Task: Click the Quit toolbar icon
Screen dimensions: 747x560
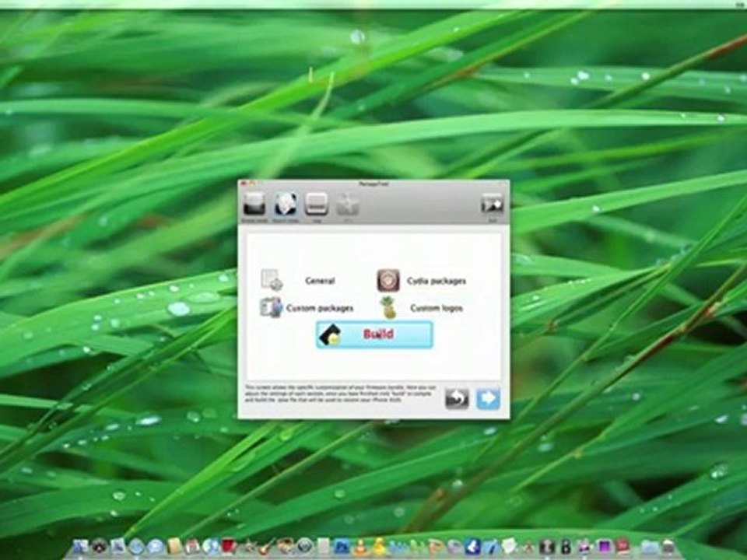Action: 492,205
